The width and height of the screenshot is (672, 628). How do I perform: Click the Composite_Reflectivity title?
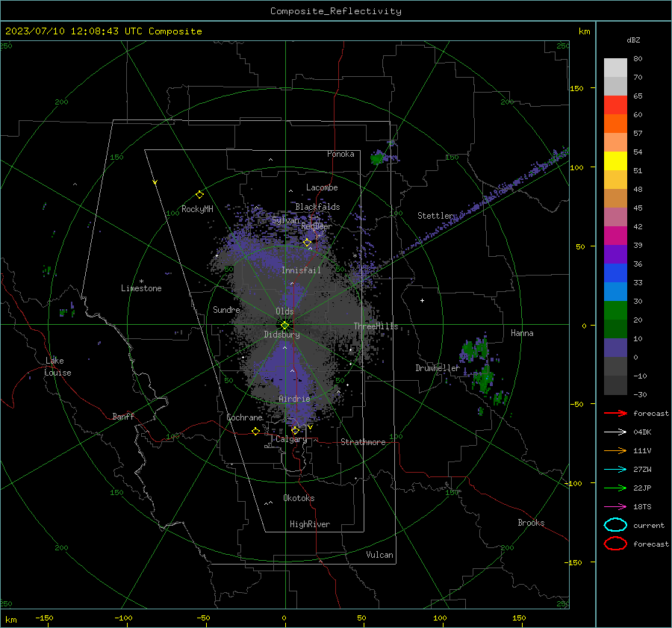tap(336, 11)
